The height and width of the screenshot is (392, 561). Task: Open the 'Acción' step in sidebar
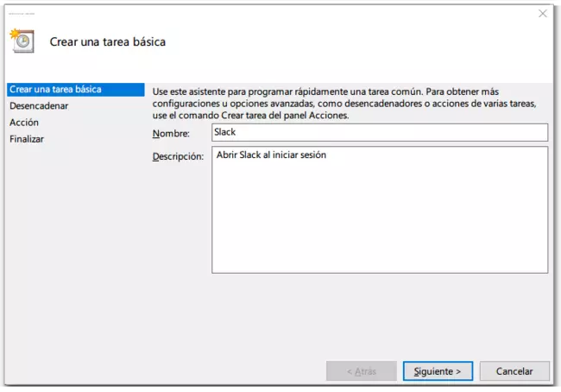[x=24, y=123]
